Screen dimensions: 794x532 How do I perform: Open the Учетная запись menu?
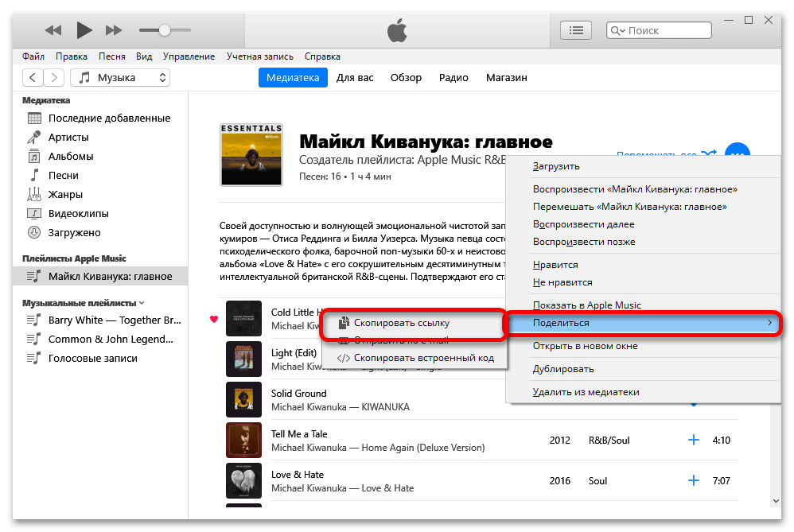[x=260, y=56]
